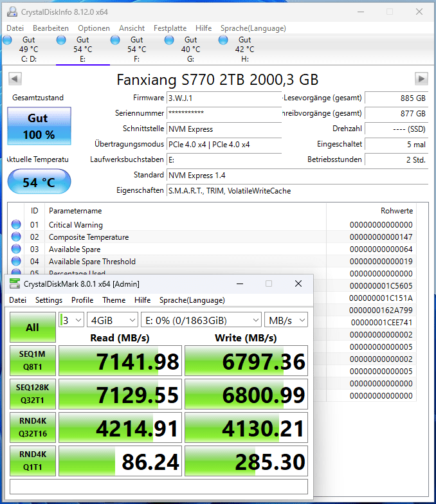Open the Bearbeiten menu in CrystalDiskInfo
This screenshot has width=436, height=504.
51,28
